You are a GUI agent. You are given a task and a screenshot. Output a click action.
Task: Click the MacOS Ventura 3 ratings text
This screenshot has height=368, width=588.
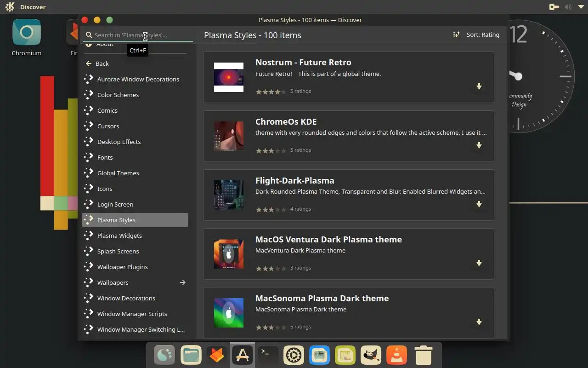[x=300, y=268]
